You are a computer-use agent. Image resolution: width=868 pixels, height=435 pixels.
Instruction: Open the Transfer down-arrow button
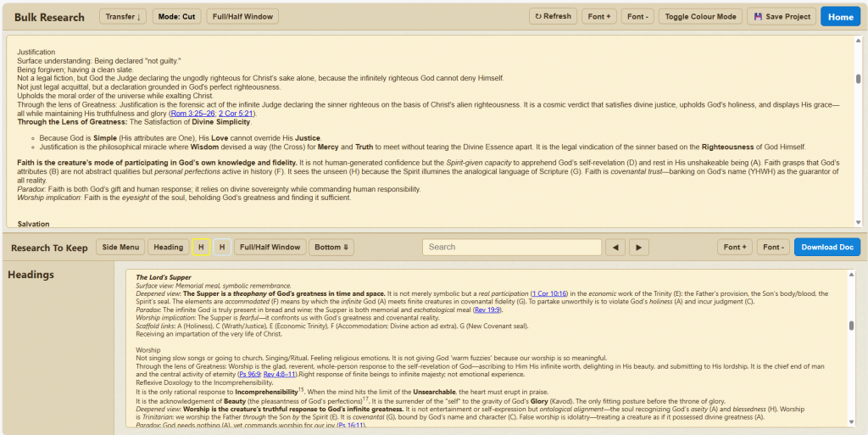click(x=125, y=16)
